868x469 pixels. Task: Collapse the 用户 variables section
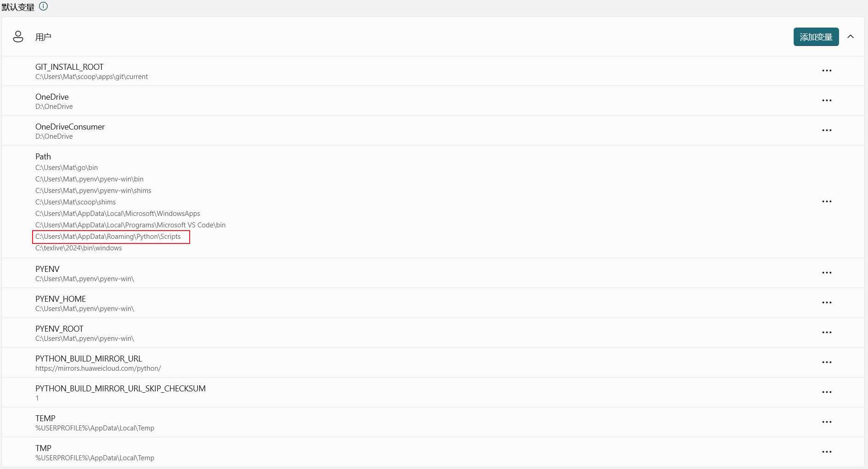(x=851, y=37)
